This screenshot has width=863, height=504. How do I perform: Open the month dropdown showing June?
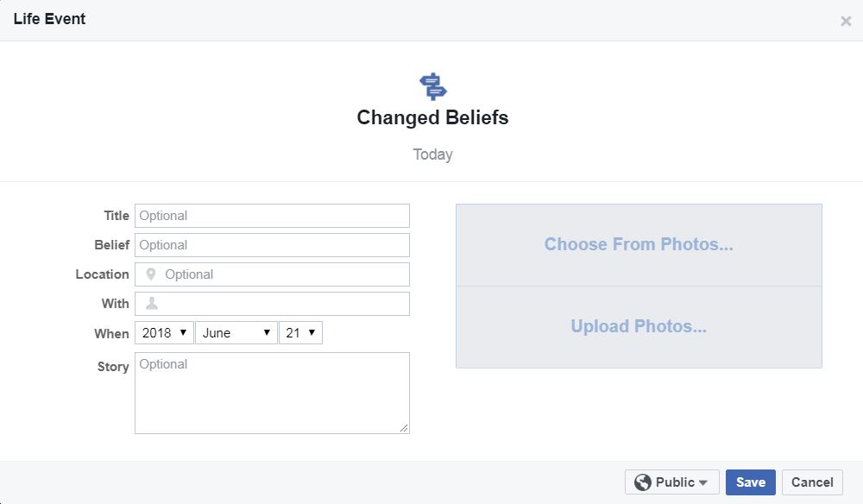pos(236,333)
